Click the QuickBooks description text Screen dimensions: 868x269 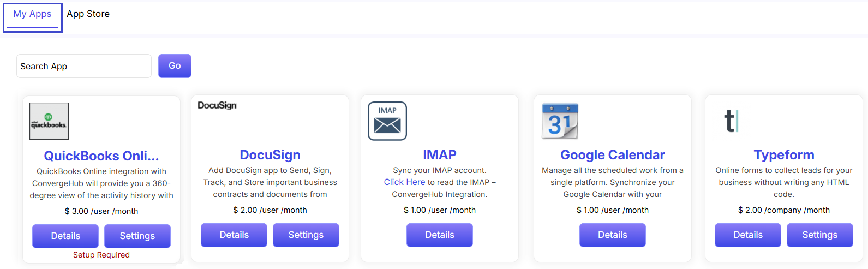point(101,183)
